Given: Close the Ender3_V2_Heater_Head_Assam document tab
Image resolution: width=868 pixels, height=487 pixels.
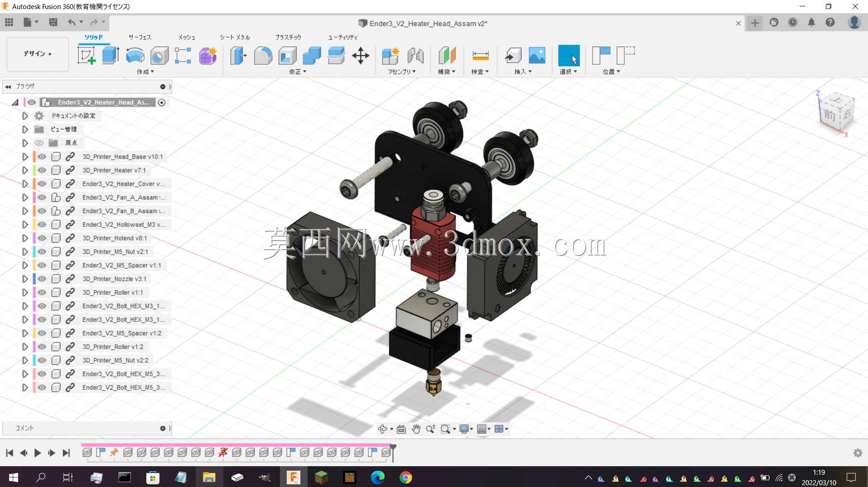Looking at the screenshot, I should coord(738,23).
